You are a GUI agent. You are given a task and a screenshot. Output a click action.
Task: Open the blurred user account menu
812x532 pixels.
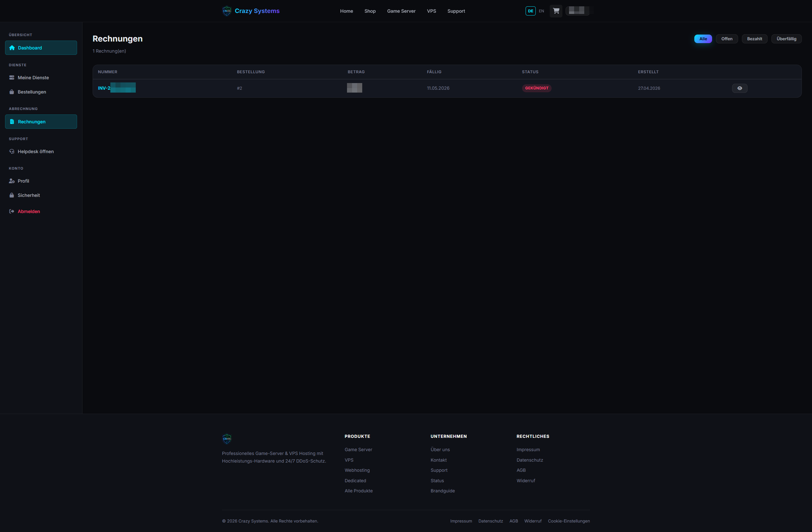(577, 11)
